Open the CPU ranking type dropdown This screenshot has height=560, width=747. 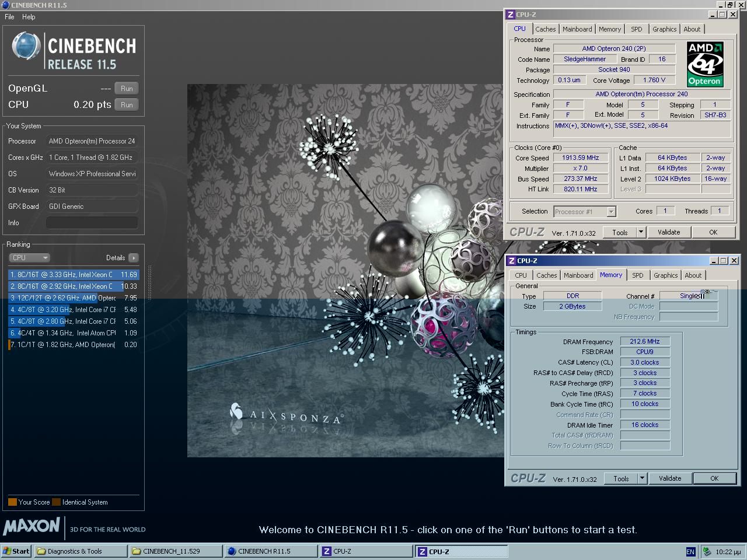coord(29,258)
